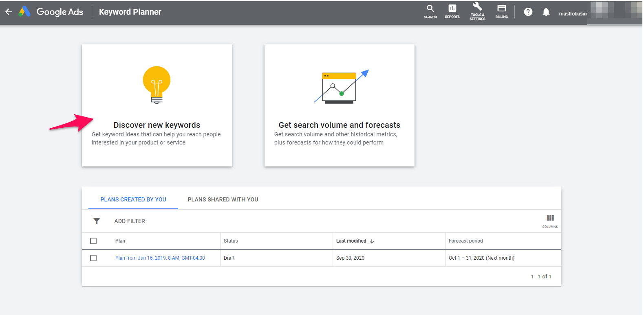Choose the Discover new keywords card
Screen dimensions: 644x315
coord(157,105)
